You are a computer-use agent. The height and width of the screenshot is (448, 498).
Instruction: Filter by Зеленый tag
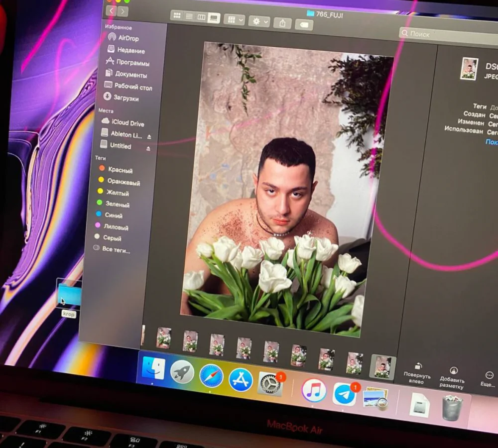(113, 204)
